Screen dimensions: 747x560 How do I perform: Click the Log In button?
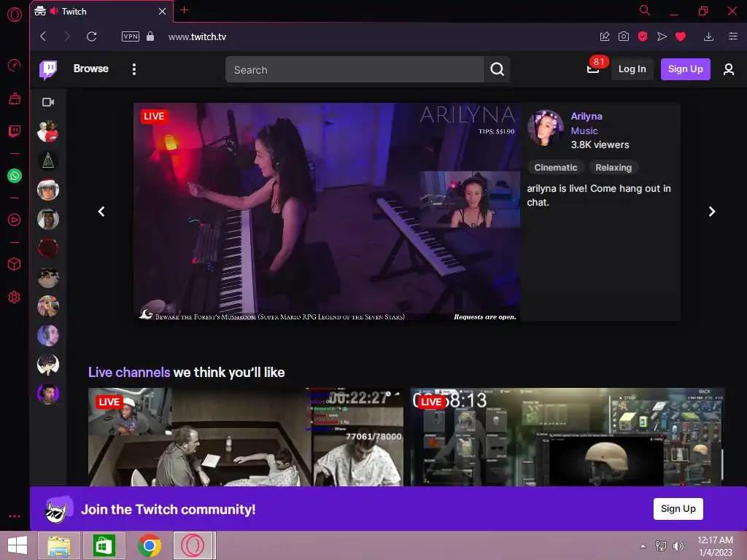pyautogui.click(x=632, y=69)
